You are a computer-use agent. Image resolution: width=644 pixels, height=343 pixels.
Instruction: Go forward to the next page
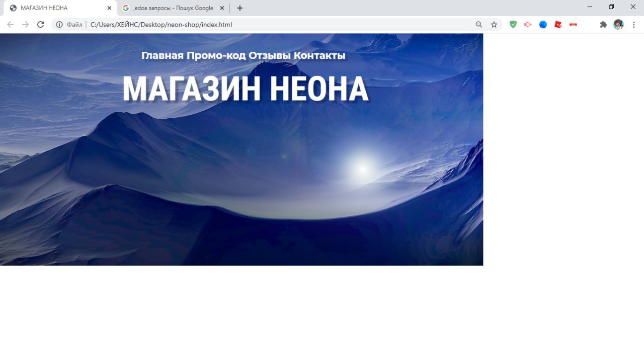[x=25, y=24]
